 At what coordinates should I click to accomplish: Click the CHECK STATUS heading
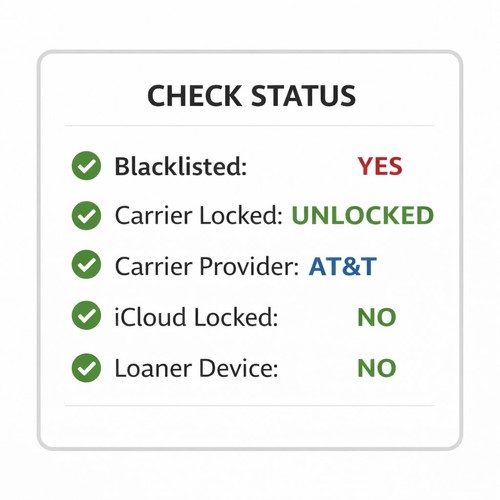[x=252, y=96]
